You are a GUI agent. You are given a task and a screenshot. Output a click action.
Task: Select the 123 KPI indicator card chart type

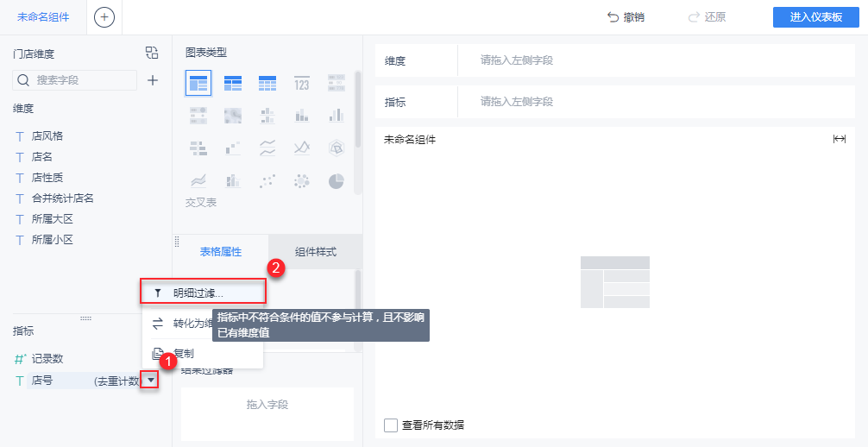pyautogui.click(x=302, y=83)
